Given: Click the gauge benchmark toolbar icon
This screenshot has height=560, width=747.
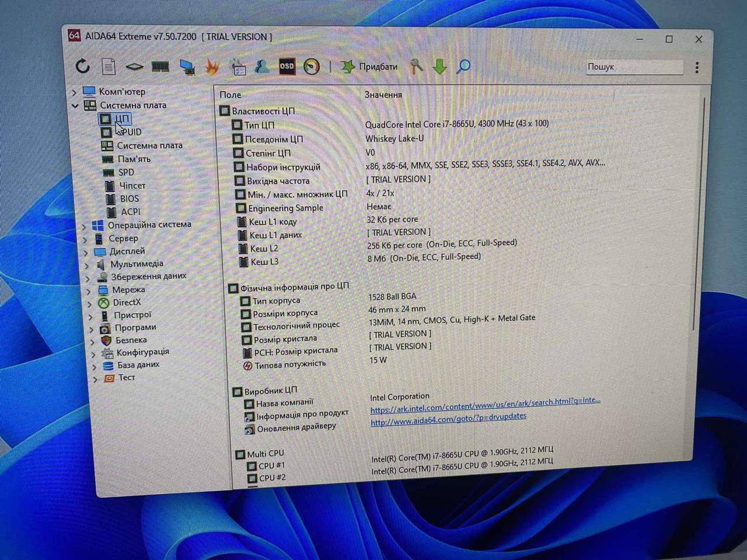Looking at the screenshot, I should pyautogui.click(x=312, y=66).
